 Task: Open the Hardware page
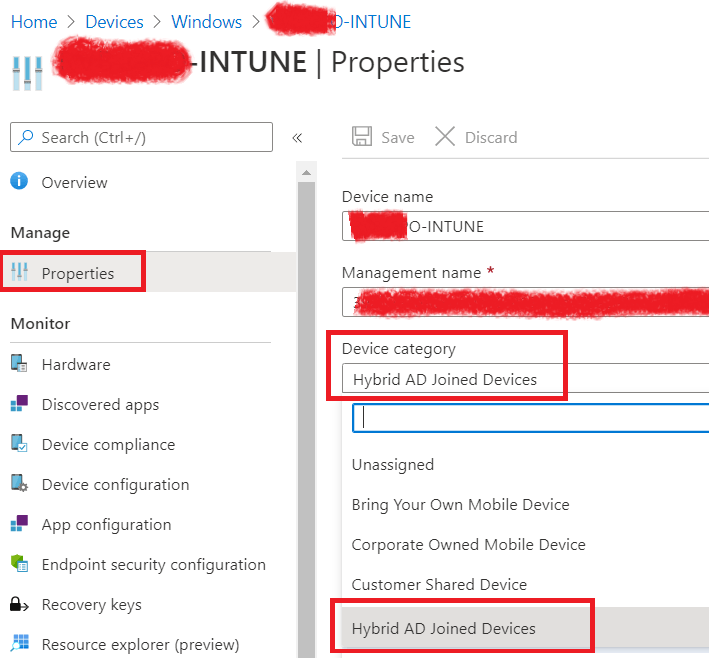click(x=76, y=364)
